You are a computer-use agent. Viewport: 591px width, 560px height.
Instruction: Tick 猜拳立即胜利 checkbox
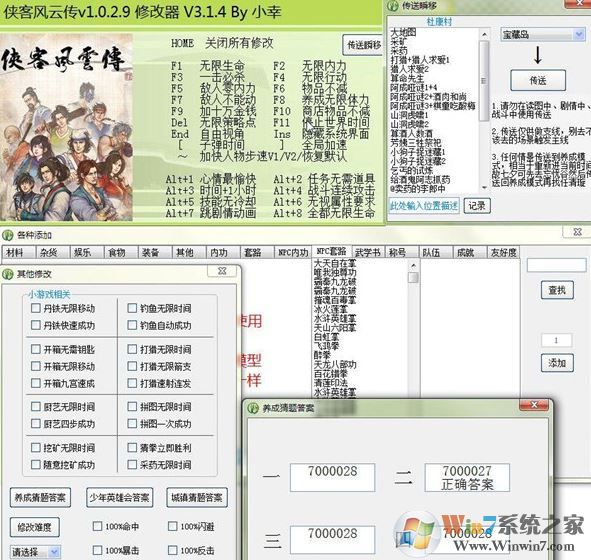pyautogui.click(x=132, y=448)
